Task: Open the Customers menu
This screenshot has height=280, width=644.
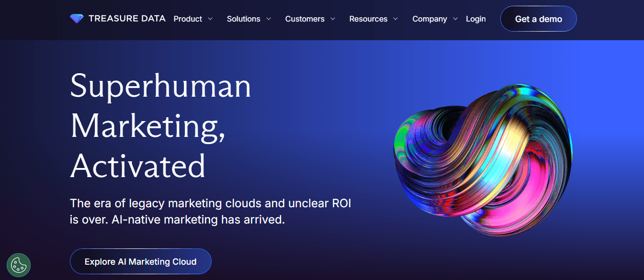Action: 305,19
